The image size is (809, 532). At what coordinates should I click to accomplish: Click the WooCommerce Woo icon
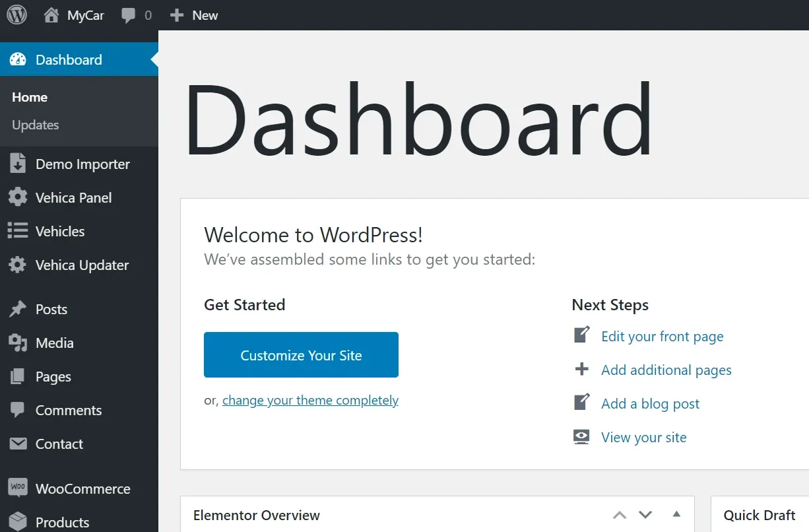click(x=18, y=488)
